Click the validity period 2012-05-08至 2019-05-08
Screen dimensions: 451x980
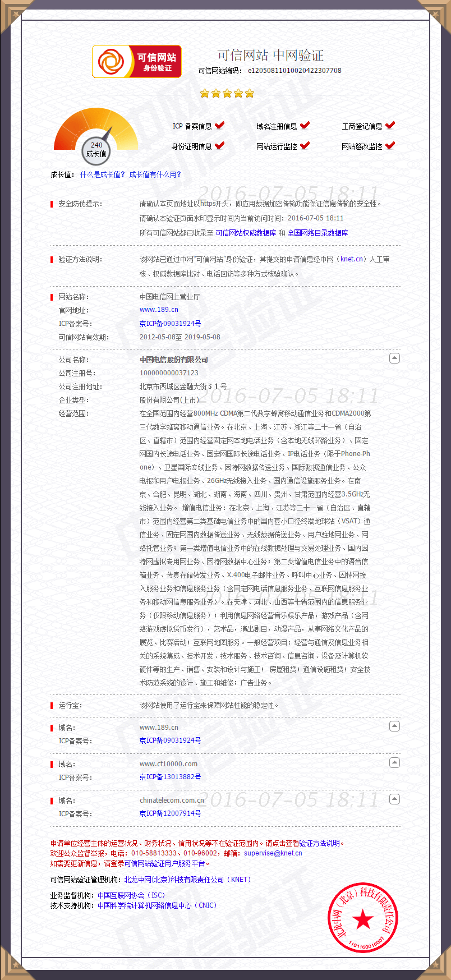[180, 337]
